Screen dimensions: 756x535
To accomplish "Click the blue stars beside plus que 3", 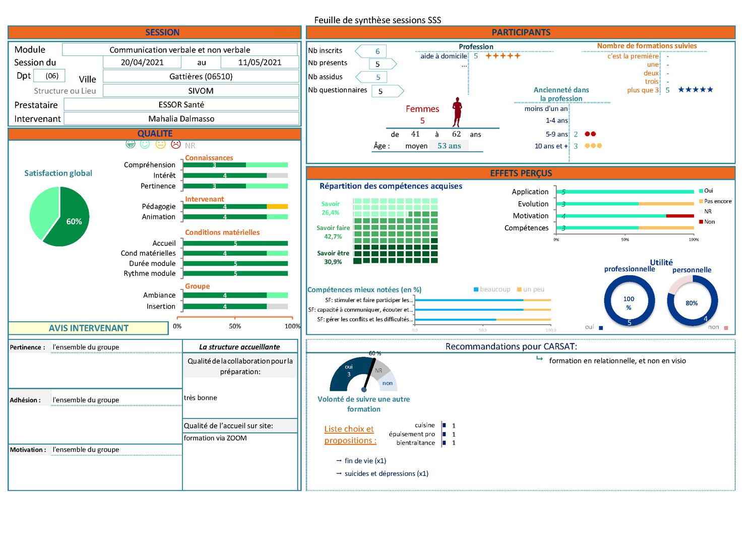I will coord(696,90).
